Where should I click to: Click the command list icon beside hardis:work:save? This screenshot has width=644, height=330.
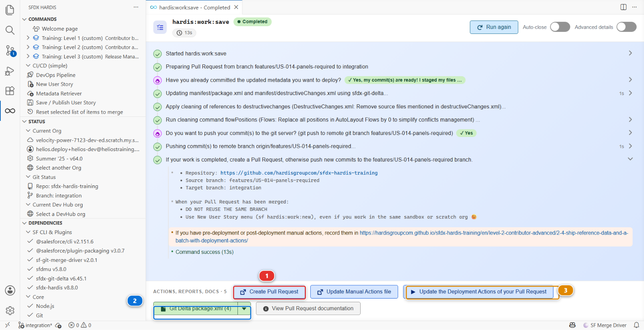[160, 27]
